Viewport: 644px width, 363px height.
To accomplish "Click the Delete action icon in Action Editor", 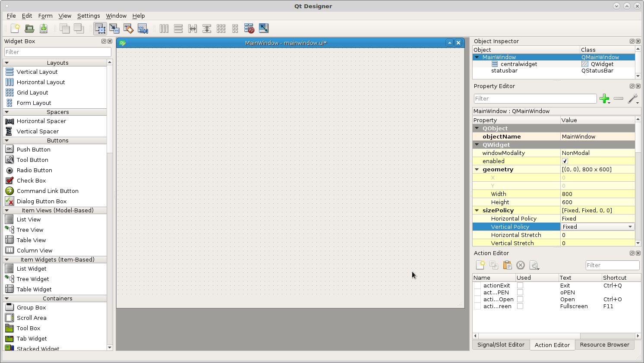I will (x=521, y=265).
